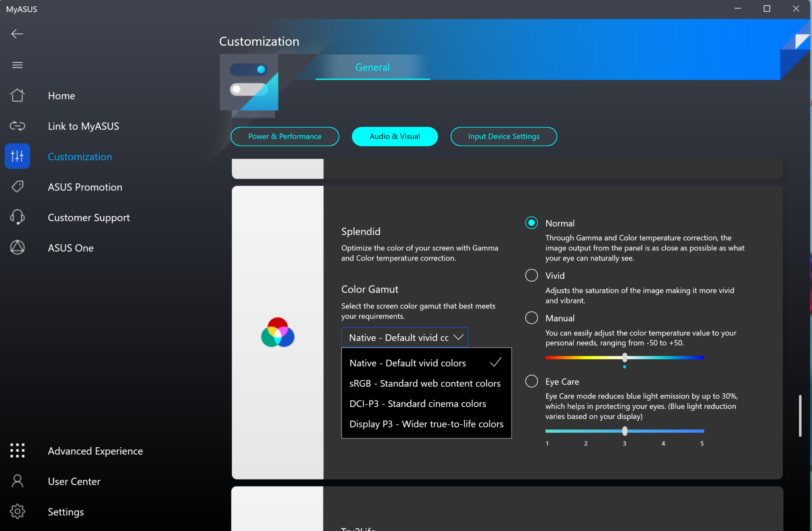Select the Vivid radio button
Screen dimensions: 812x531
point(531,275)
